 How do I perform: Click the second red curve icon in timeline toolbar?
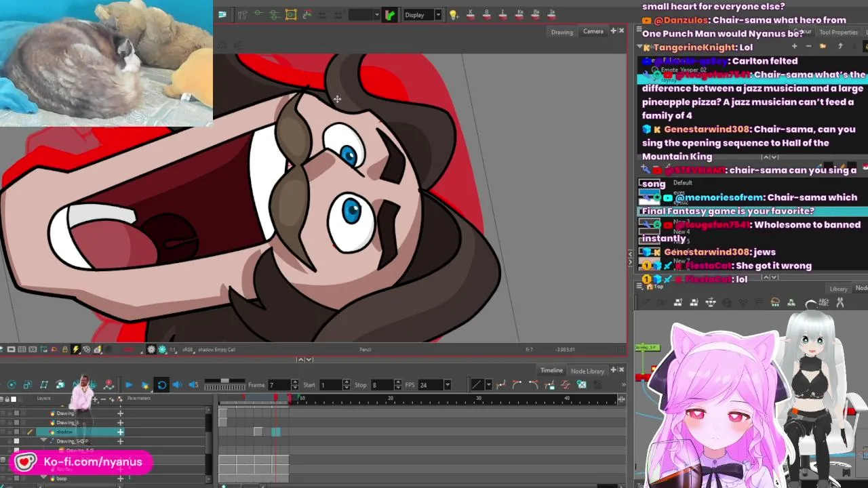[x=517, y=385]
